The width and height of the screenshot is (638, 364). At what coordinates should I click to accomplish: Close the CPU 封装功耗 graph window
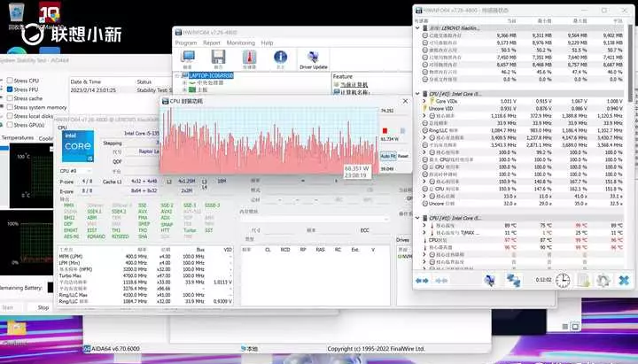click(405, 101)
